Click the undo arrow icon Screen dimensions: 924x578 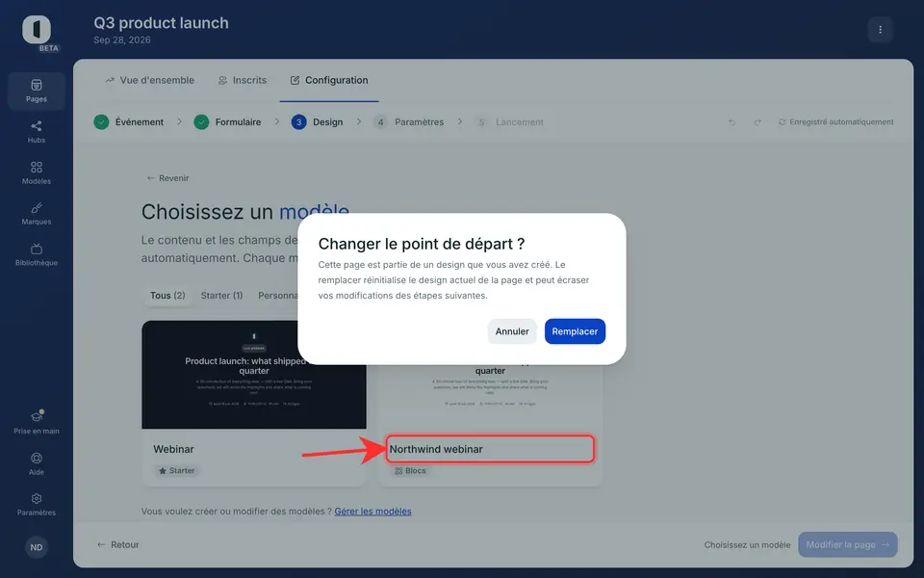tap(731, 122)
